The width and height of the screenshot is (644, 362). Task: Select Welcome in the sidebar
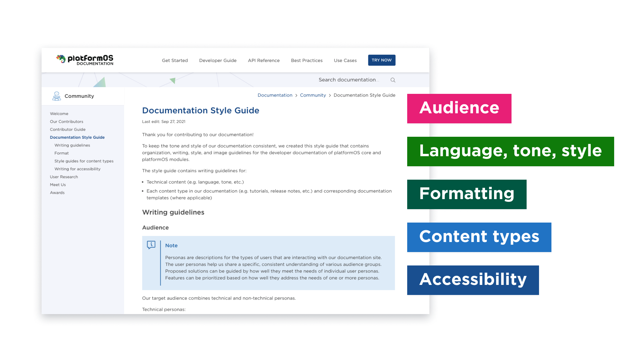tap(59, 114)
